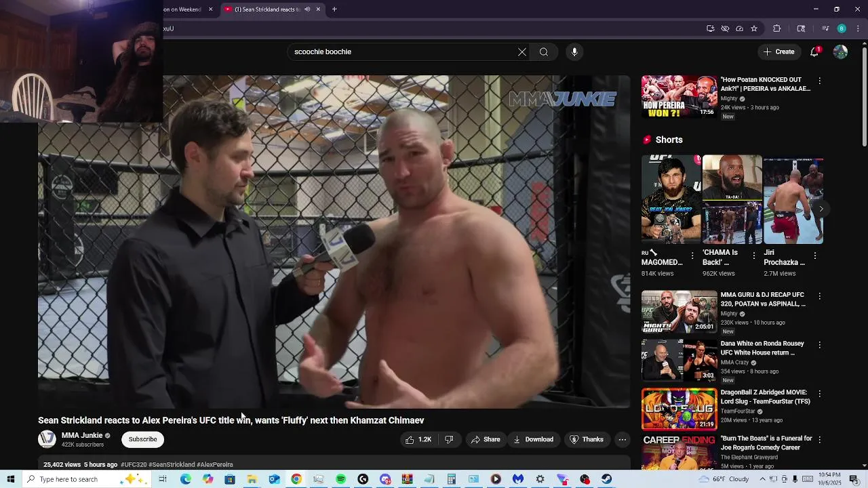Image resolution: width=868 pixels, height=488 pixels.
Task: Click the magnifying glass search button
Action: click(x=544, y=52)
